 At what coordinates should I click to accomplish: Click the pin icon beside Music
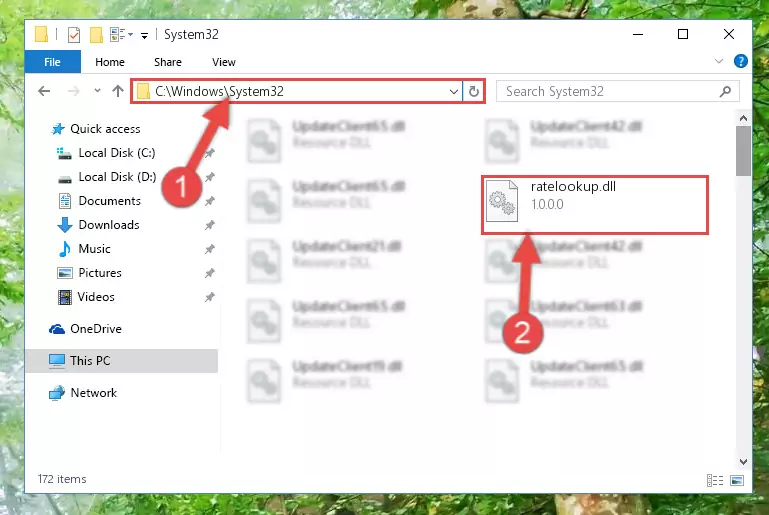pos(210,249)
